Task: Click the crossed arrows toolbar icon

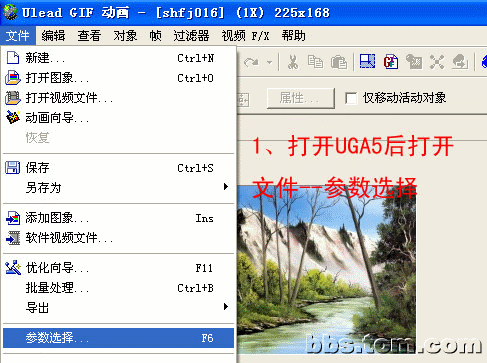Action: (x=437, y=62)
